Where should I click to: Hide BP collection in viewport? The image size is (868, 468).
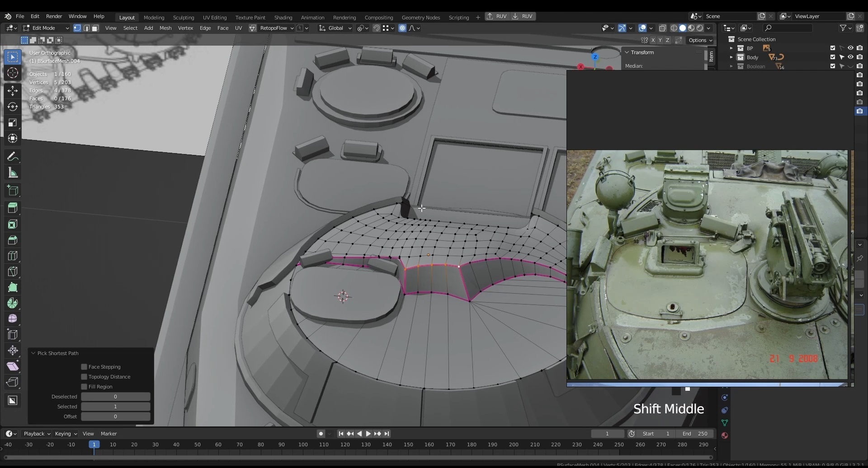[x=850, y=48]
